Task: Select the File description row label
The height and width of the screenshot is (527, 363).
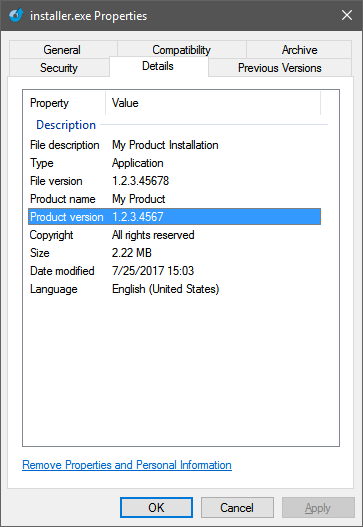Action: [x=65, y=145]
